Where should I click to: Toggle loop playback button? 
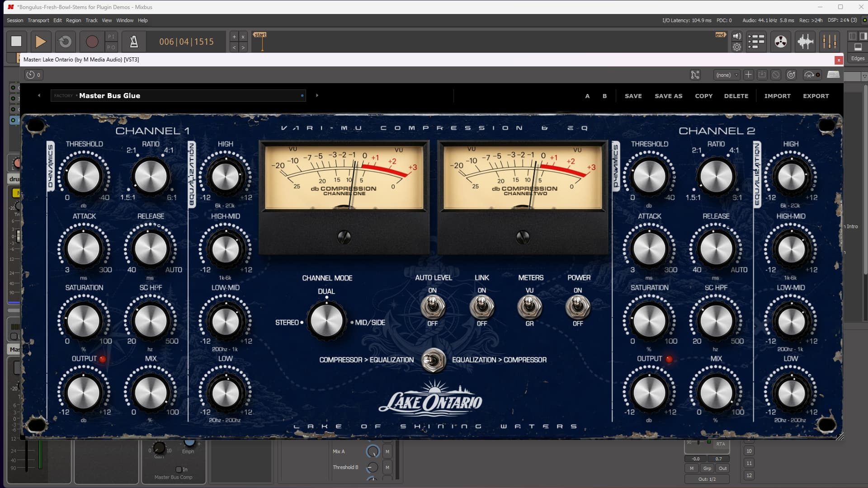[65, 41]
